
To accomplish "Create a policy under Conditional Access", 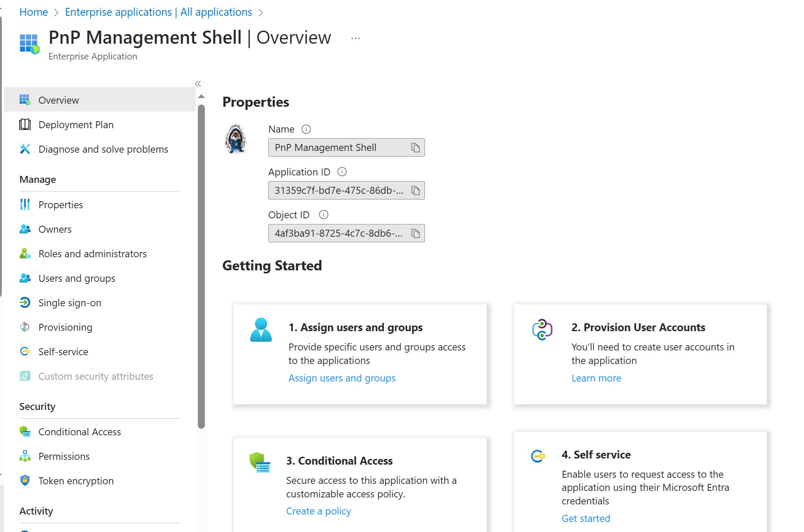I will tap(318, 511).
